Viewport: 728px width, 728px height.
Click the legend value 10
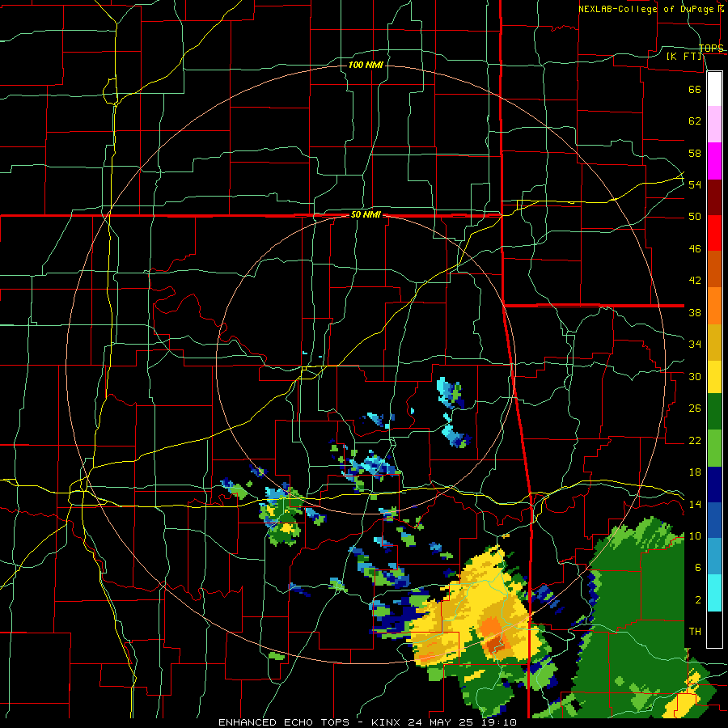tap(695, 536)
